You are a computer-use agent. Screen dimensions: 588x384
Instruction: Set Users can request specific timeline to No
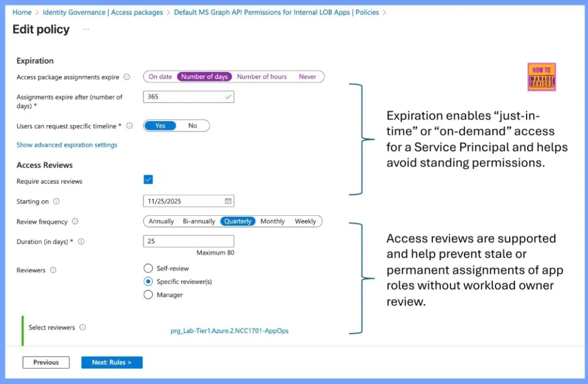(193, 126)
